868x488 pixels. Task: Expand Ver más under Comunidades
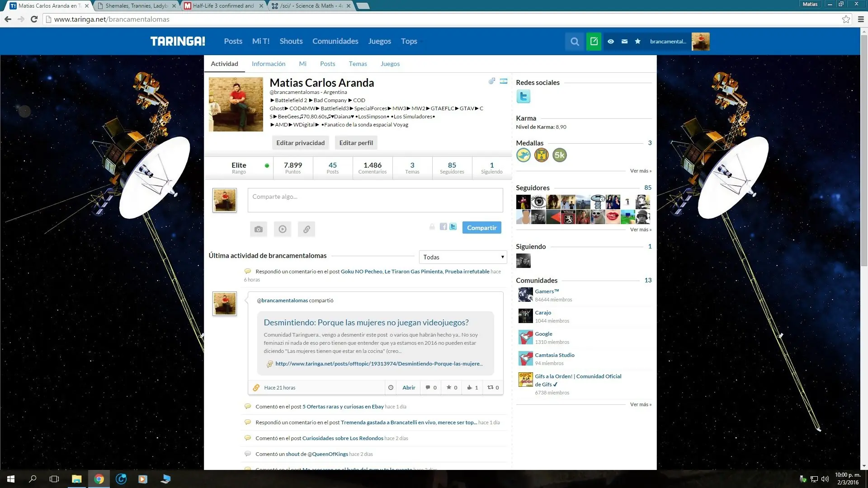coord(640,404)
